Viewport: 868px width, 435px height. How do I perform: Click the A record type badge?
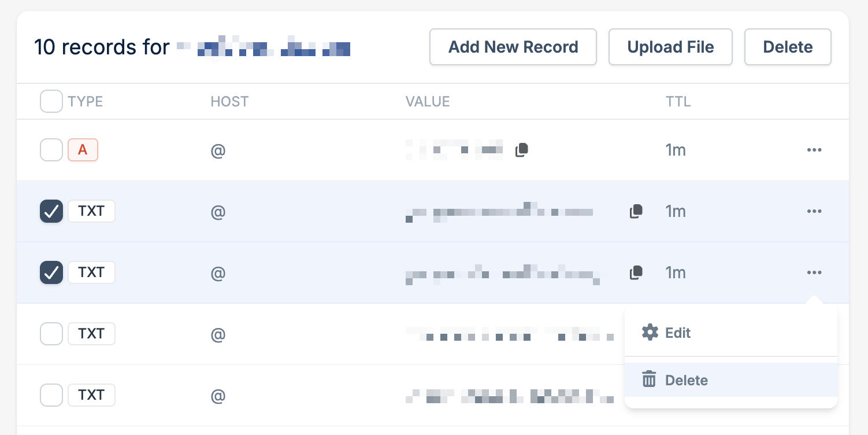[x=83, y=149]
